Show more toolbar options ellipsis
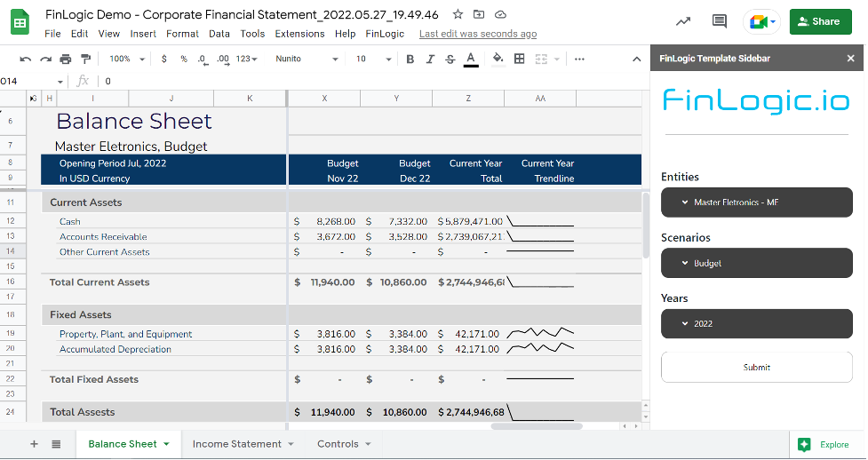Viewport: 868px width, 460px height. tap(579, 59)
